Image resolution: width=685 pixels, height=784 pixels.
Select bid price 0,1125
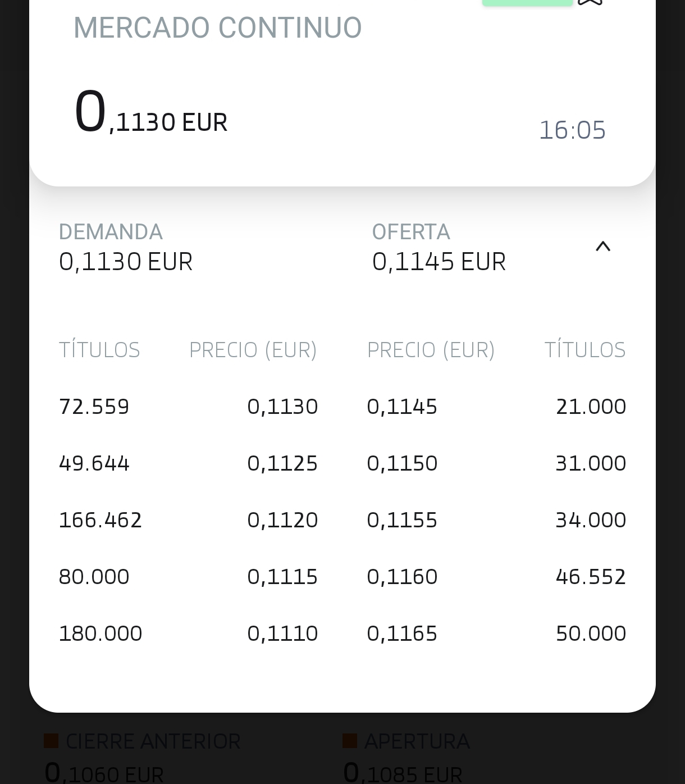click(x=282, y=463)
